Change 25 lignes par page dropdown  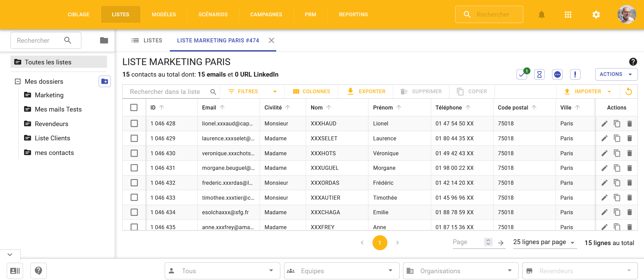[x=545, y=242]
